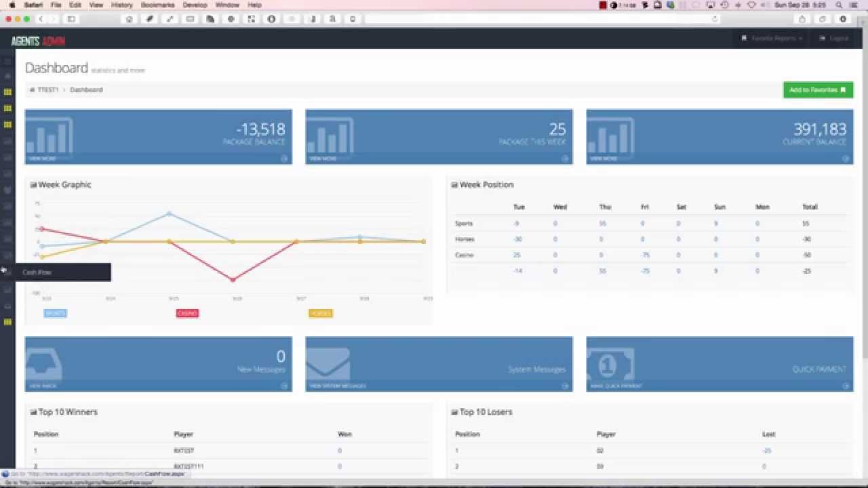This screenshot has width=868, height=488.
Task: Click View More on Package This Week card
Action: point(323,159)
